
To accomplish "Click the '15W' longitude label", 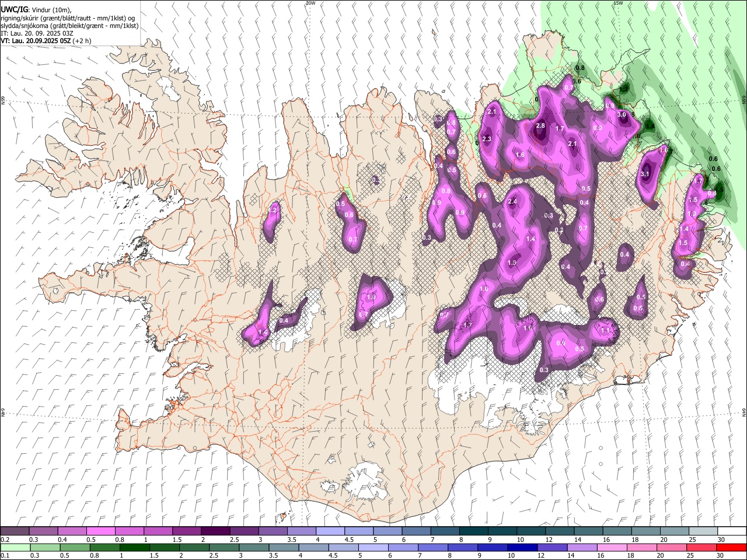I will (x=618, y=3).
